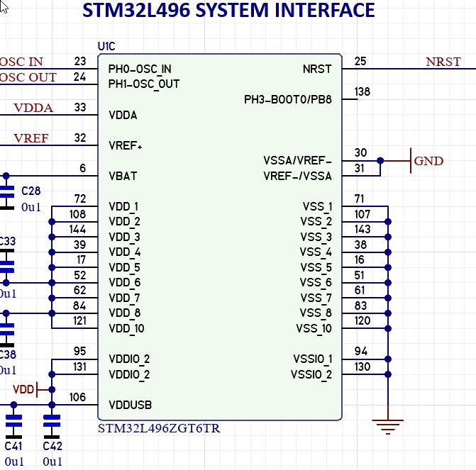Select the NRST net label
Image resolution: width=476 pixels, height=470 pixels.
[x=443, y=62]
